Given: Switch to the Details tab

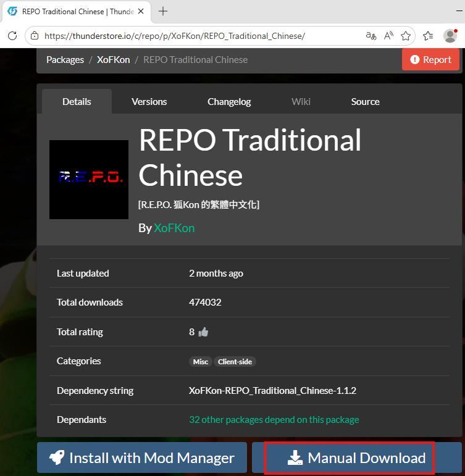Looking at the screenshot, I should [77, 101].
